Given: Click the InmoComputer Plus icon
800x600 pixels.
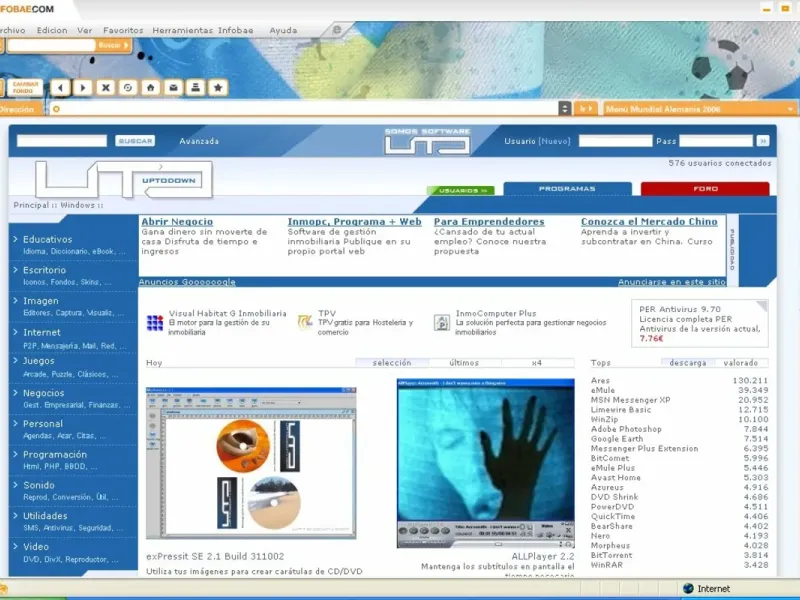Looking at the screenshot, I should [441, 322].
